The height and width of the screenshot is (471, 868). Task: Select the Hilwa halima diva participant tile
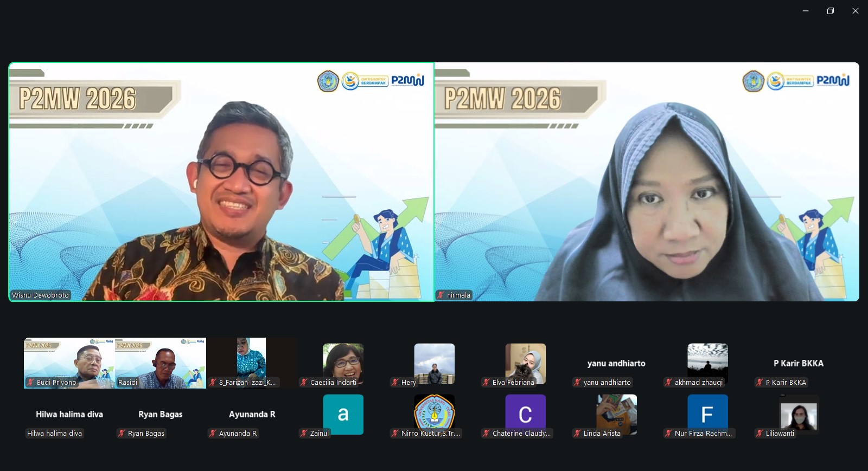69,415
